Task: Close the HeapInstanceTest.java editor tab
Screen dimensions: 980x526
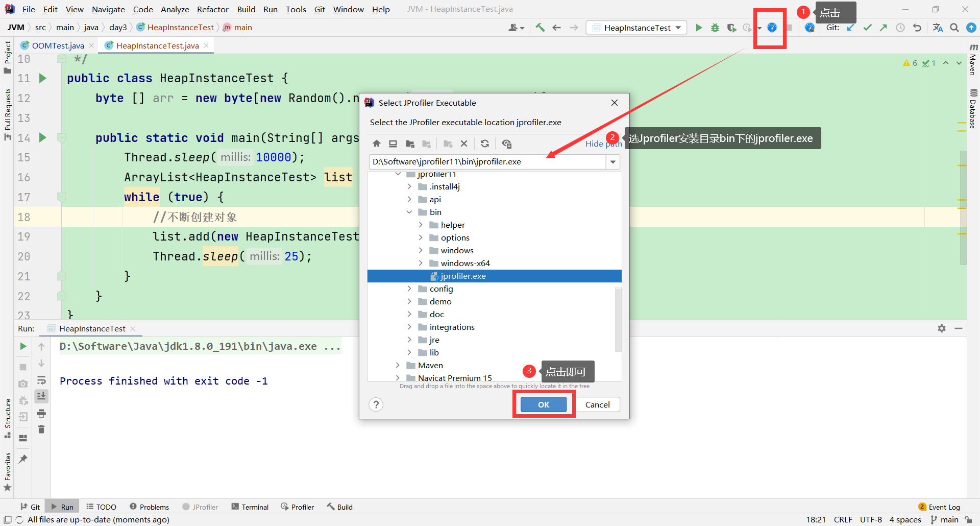Action: (x=206, y=45)
